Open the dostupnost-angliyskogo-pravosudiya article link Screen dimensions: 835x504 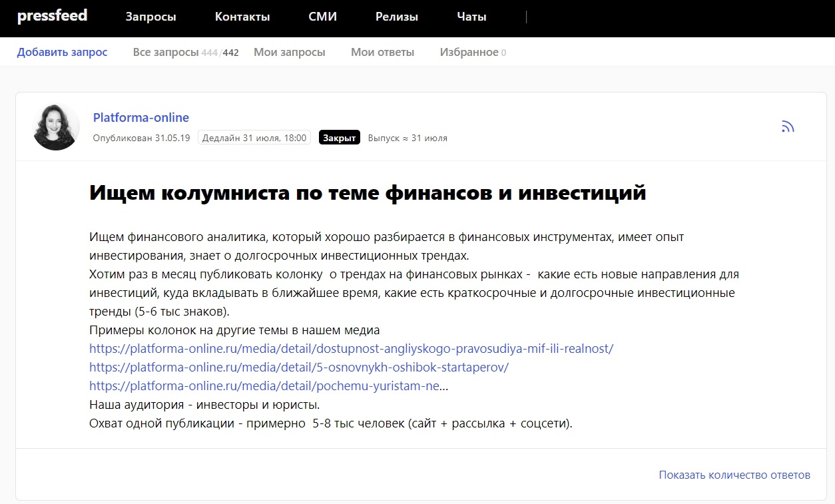point(351,349)
